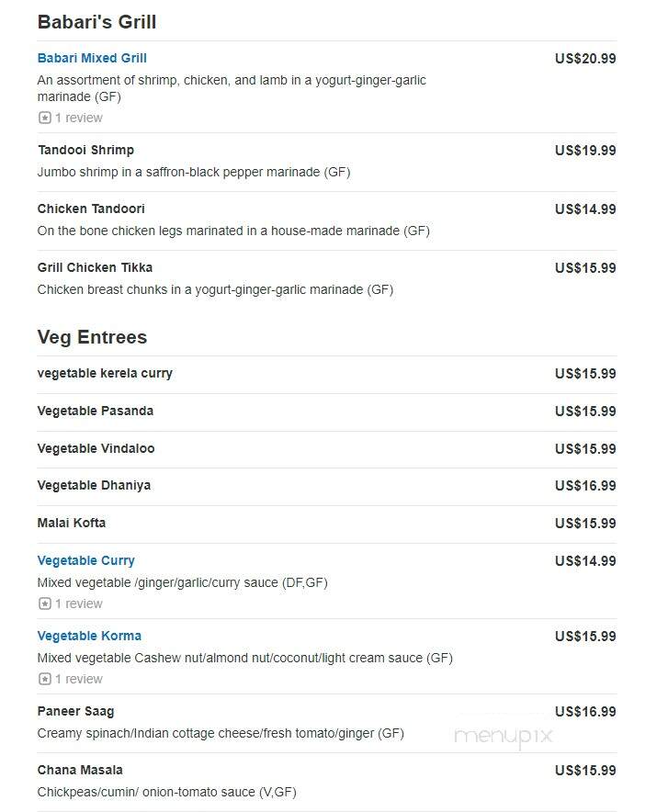The height and width of the screenshot is (812, 668).
Task: Click the star review icon under Vegetable Curry
Action: [x=44, y=603]
